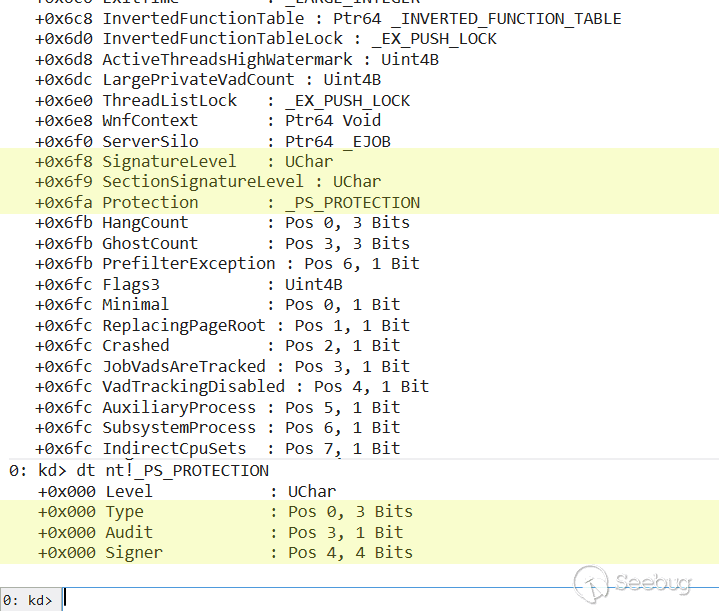The width and height of the screenshot is (719, 611).
Task: Click the IndirectCpuSets field name
Action: coord(174,448)
